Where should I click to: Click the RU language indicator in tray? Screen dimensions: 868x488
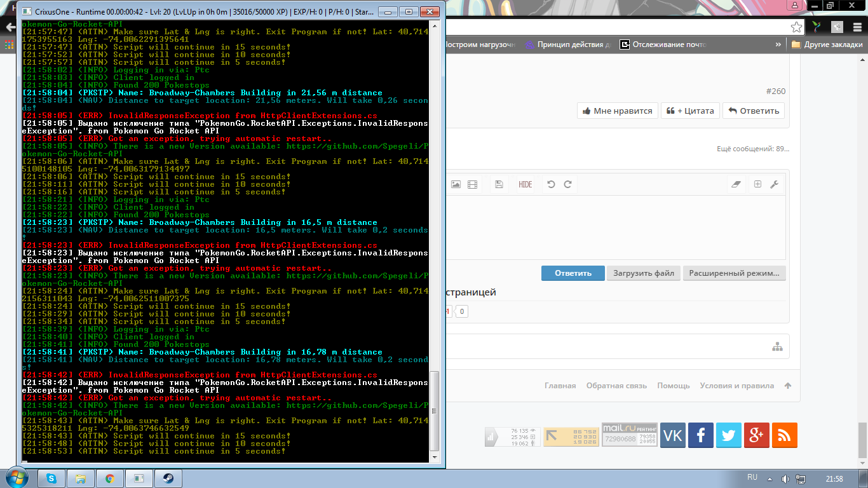coord(752,477)
